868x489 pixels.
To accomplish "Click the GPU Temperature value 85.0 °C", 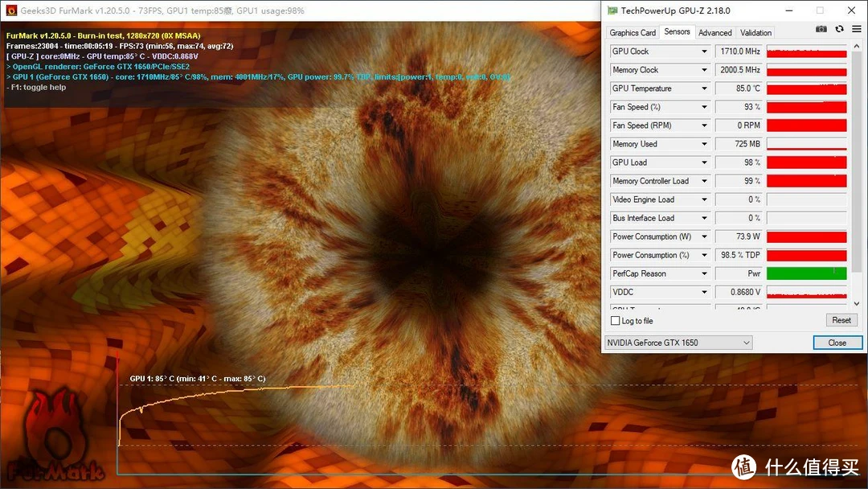I will [748, 88].
